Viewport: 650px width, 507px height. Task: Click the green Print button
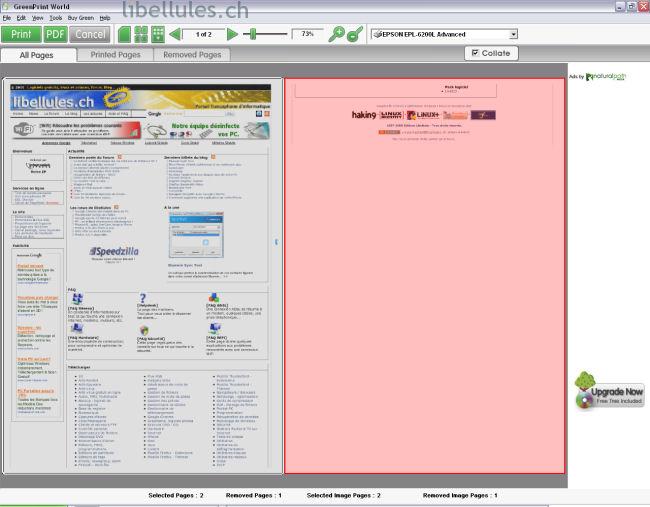(x=20, y=34)
